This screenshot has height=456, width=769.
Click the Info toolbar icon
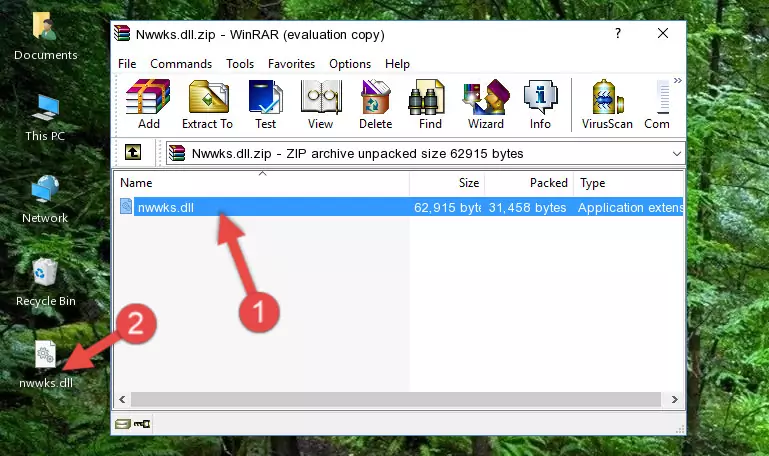pyautogui.click(x=540, y=104)
